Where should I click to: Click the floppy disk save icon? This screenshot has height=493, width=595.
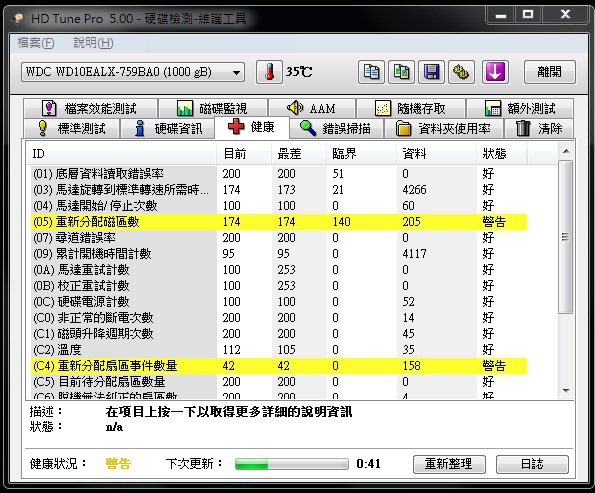click(x=431, y=72)
